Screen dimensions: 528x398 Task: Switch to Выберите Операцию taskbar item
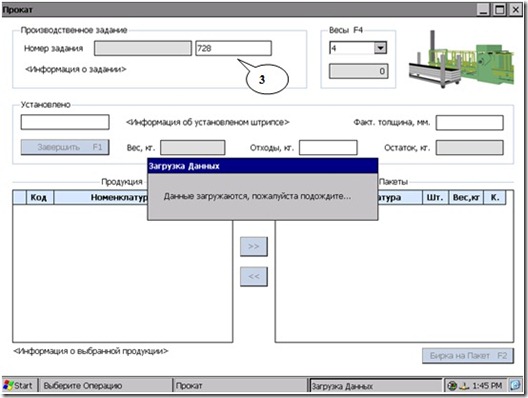[x=105, y=386]
